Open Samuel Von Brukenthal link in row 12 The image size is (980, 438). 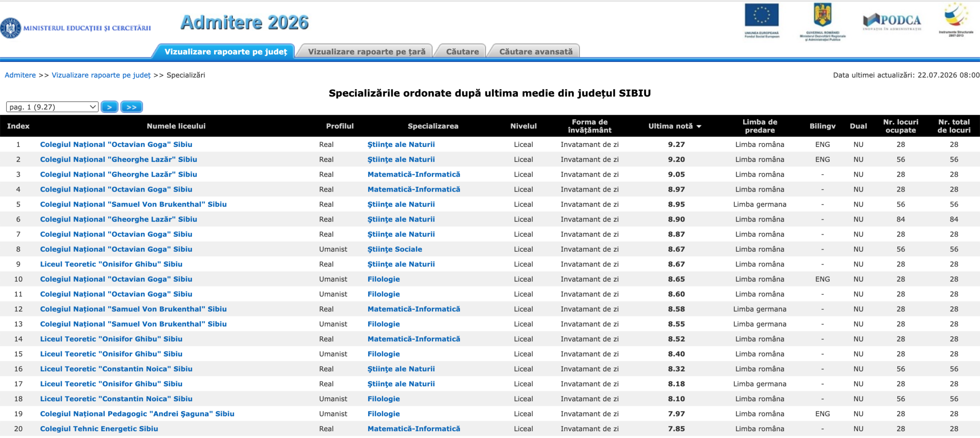[133, 309]
